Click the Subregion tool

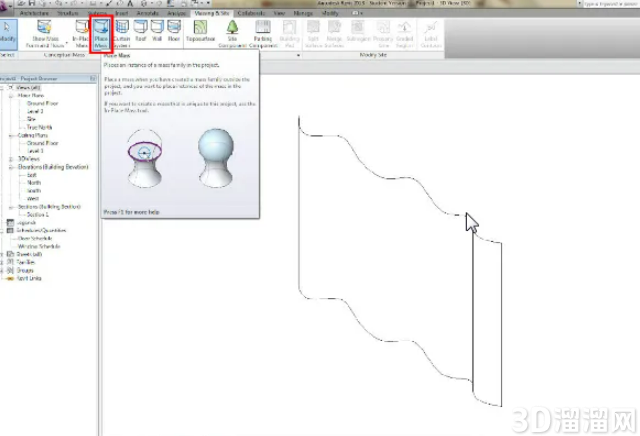point(358,31)
